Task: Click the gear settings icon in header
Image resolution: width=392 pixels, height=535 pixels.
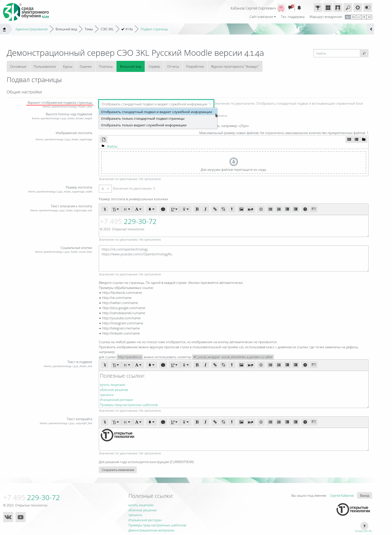Action: click(358, 8)
